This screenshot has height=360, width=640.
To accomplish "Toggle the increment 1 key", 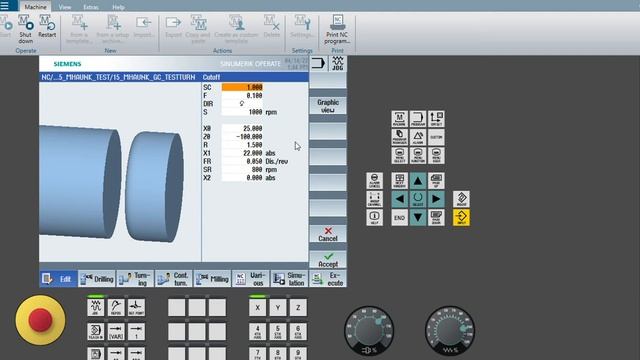I will point(136,331).
